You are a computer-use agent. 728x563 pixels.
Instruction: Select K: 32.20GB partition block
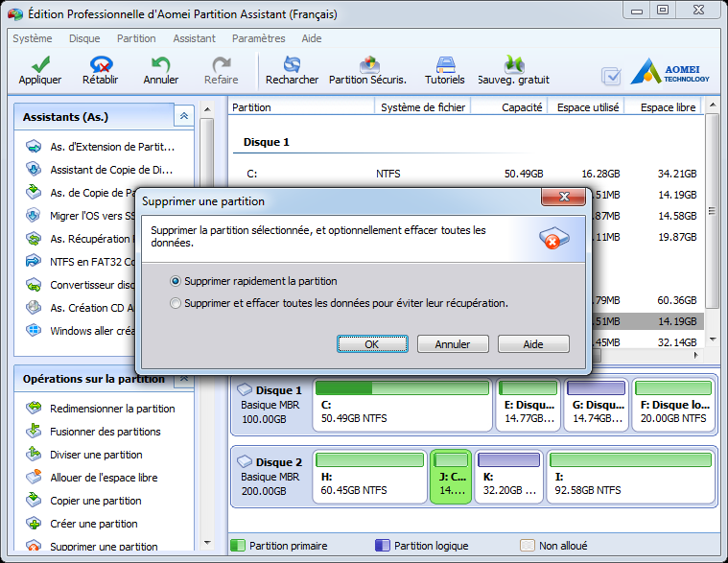pyautogui.click(x=509, y=477)
